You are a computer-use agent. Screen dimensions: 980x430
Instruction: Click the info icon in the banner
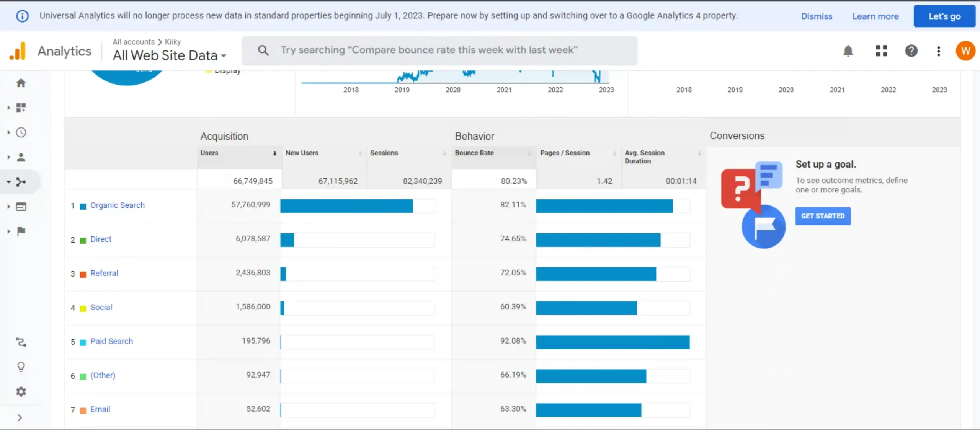pyautogui.click(x=22, y=16)
